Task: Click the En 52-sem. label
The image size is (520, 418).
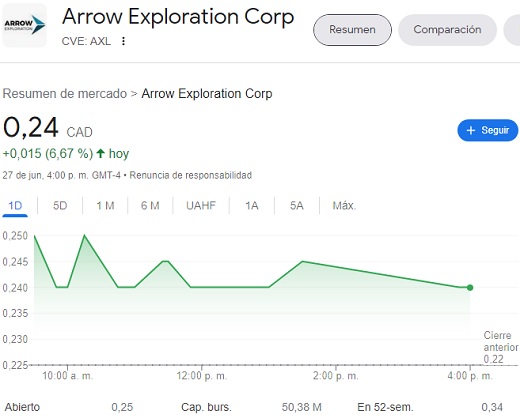Action: [385, 407]
